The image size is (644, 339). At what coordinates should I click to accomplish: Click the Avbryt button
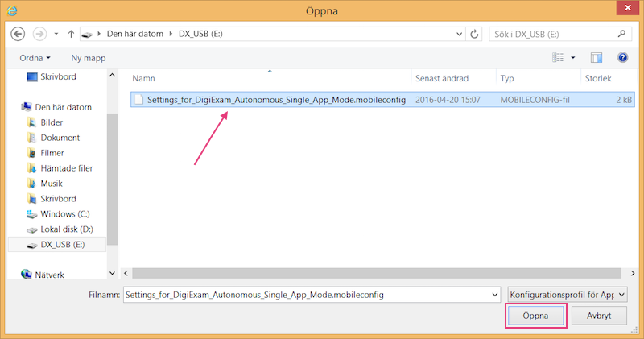[599, 316]
